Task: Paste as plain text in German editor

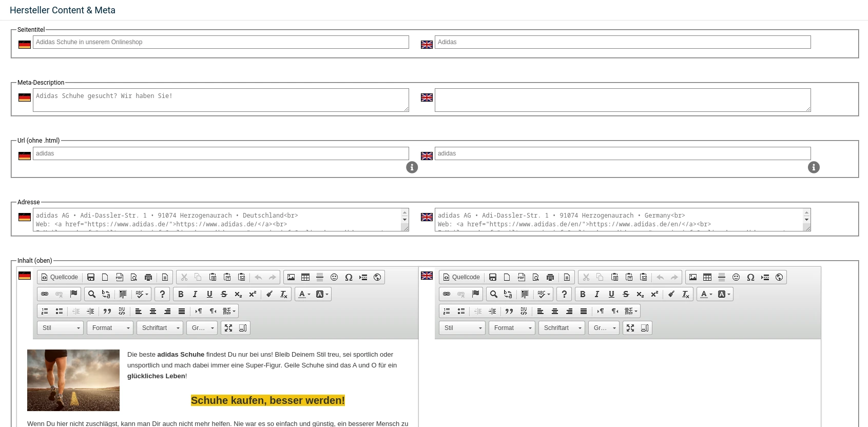Action: [227, 277]
